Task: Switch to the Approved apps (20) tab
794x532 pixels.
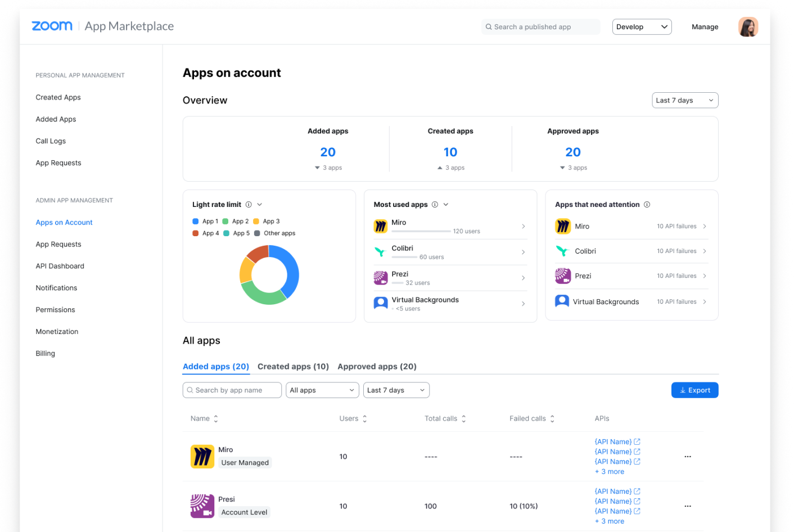Action: [x=377, y=367]
